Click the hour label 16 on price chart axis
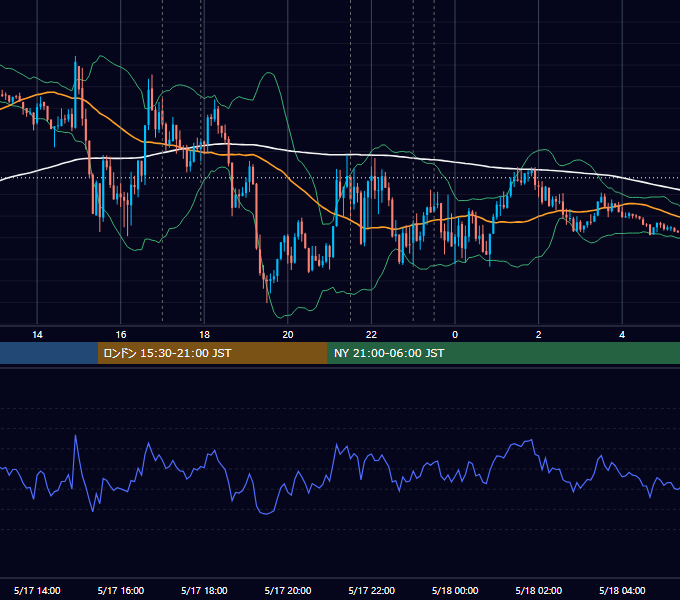This screenshot has width=680, height=600. [x=121, y=335]
